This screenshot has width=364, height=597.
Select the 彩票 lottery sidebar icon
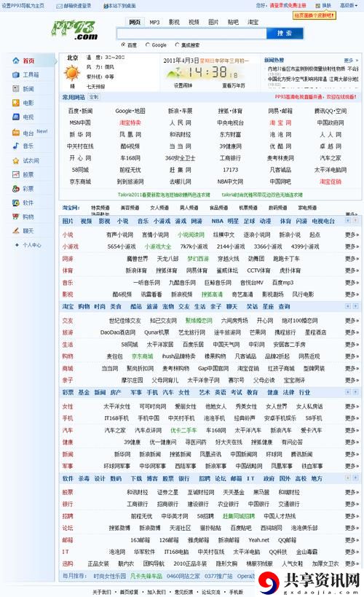pyautogui.click(x=16, y=189)
